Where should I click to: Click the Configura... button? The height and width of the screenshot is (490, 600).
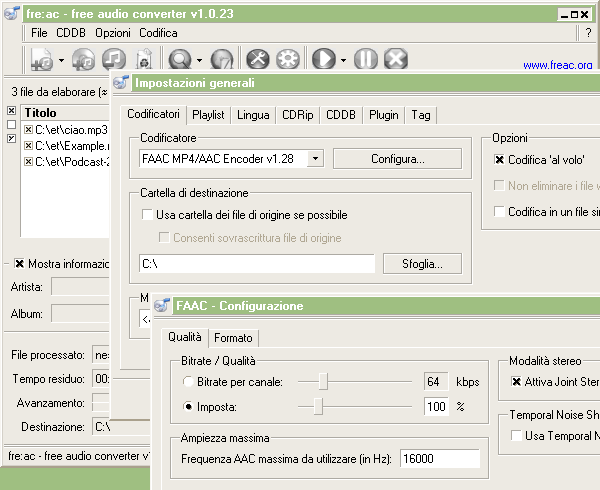[397, 158]
